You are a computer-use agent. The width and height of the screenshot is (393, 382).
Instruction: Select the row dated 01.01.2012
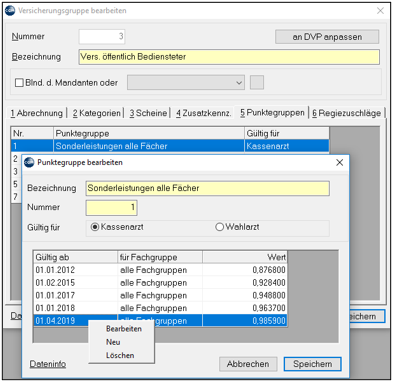(x=160, y=270)
